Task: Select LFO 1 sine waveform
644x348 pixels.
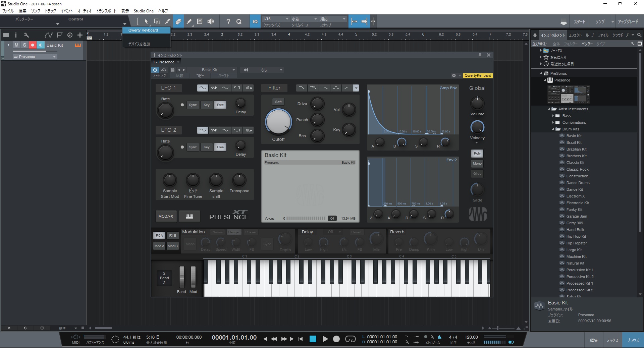Action: (203, 88)
